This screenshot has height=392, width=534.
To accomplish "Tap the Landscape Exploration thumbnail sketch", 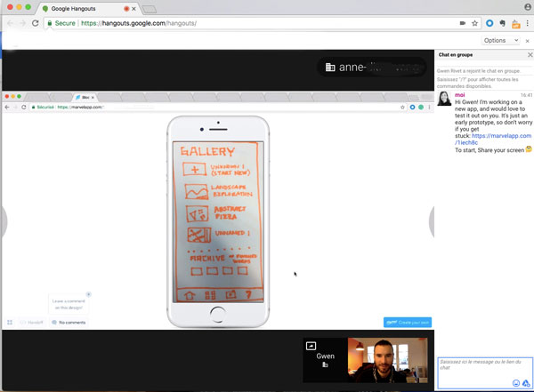I will (197, 192).
